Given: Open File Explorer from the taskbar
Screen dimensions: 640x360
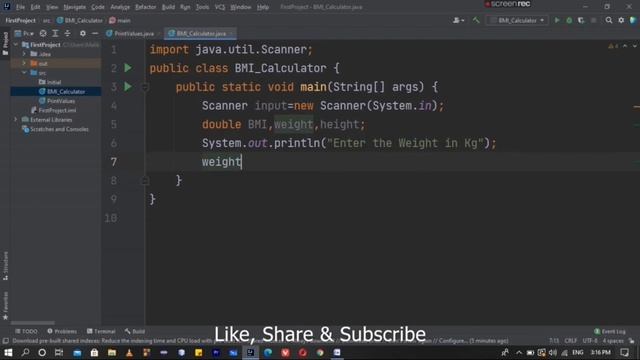Looking at the screenshot, I should pyautogui.click(x=112, y=352).
